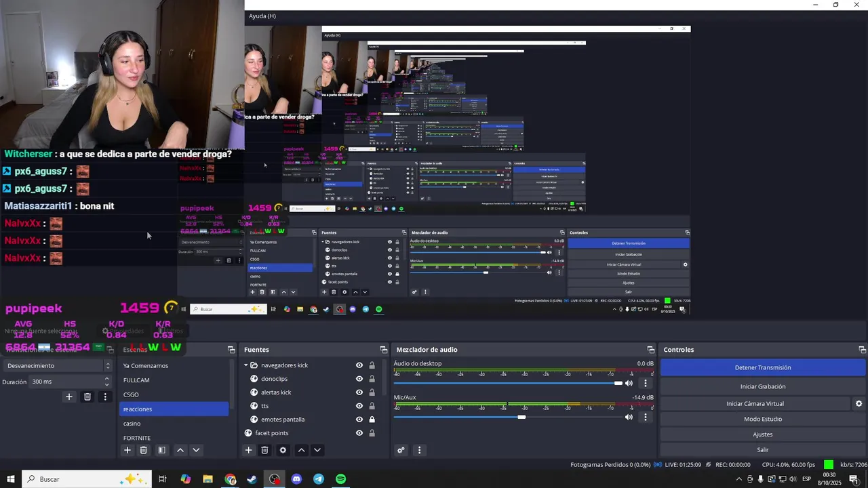Open Steam from the taskbar
Screen dimensions: 868x488
tap(252, 479)
